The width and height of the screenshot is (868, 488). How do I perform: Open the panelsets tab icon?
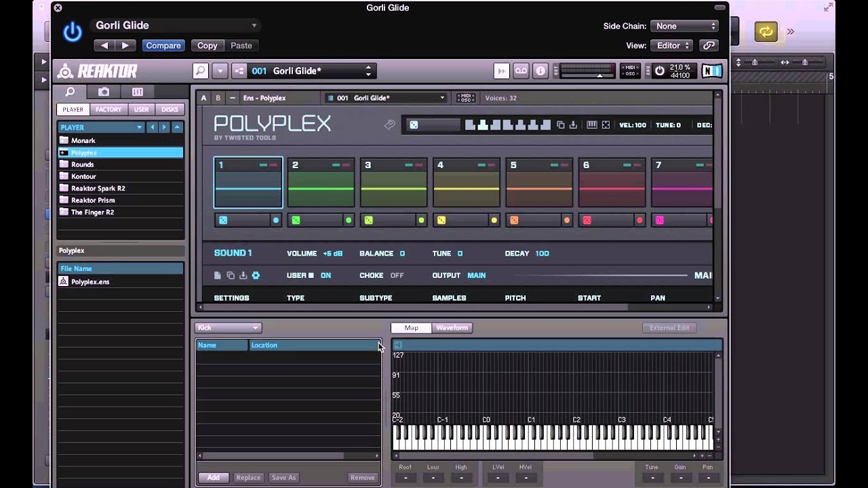[138, 91]
